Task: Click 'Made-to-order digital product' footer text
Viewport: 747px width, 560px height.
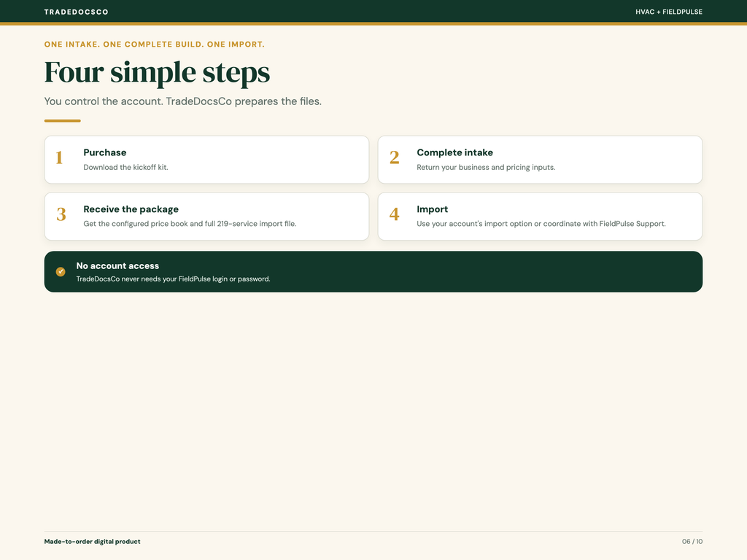Action: 93,542
